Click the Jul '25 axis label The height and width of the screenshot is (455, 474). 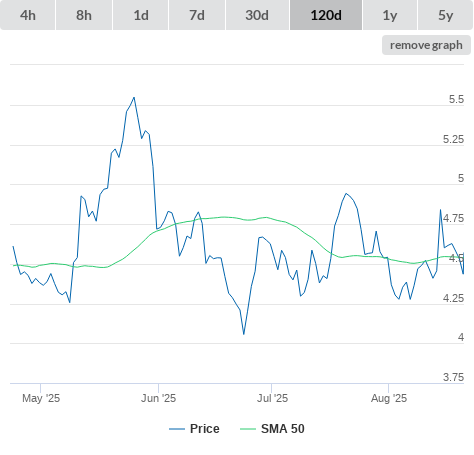click(272, 398)
